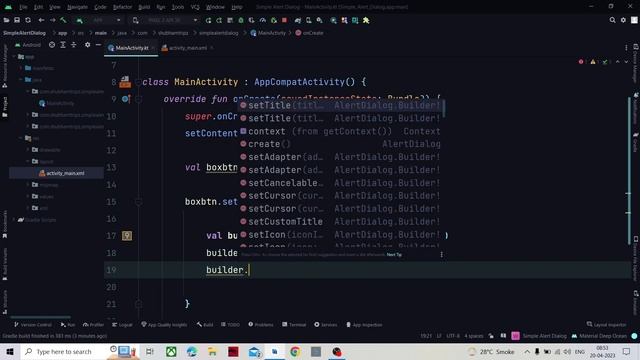Open project panel options gear icon
The image size is (640, 360).
pos(87,45)
